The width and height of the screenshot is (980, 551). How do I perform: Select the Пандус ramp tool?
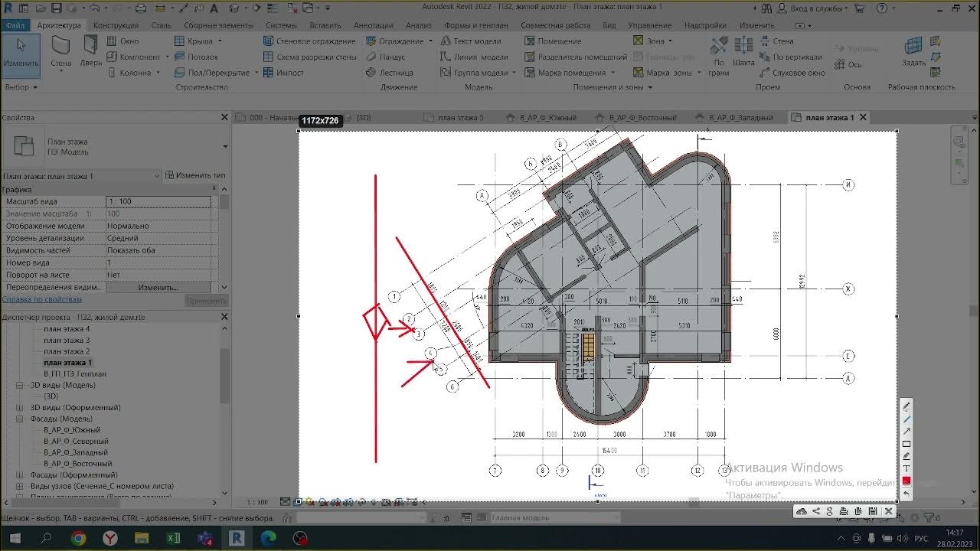[385, 57]
